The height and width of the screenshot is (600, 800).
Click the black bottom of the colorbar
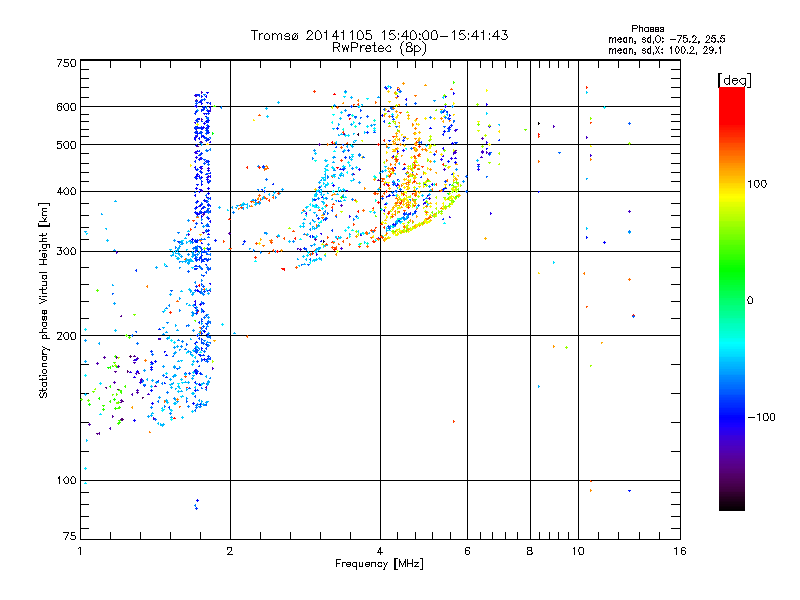[732, 503]
